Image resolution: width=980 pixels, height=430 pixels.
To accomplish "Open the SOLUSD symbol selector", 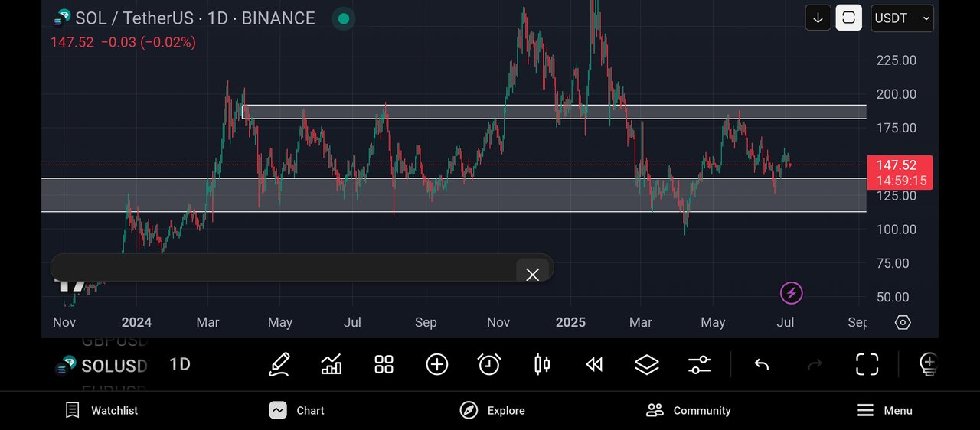I will (x=101, y=366).
